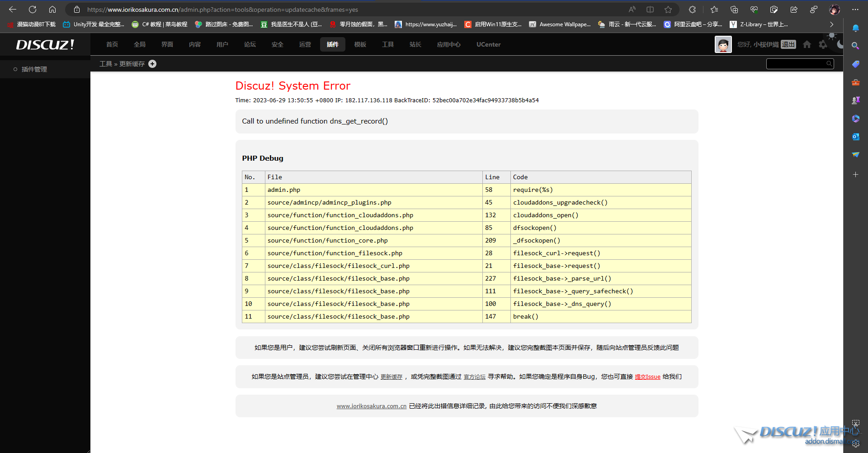Click the browser share icon

coord(794,10)
